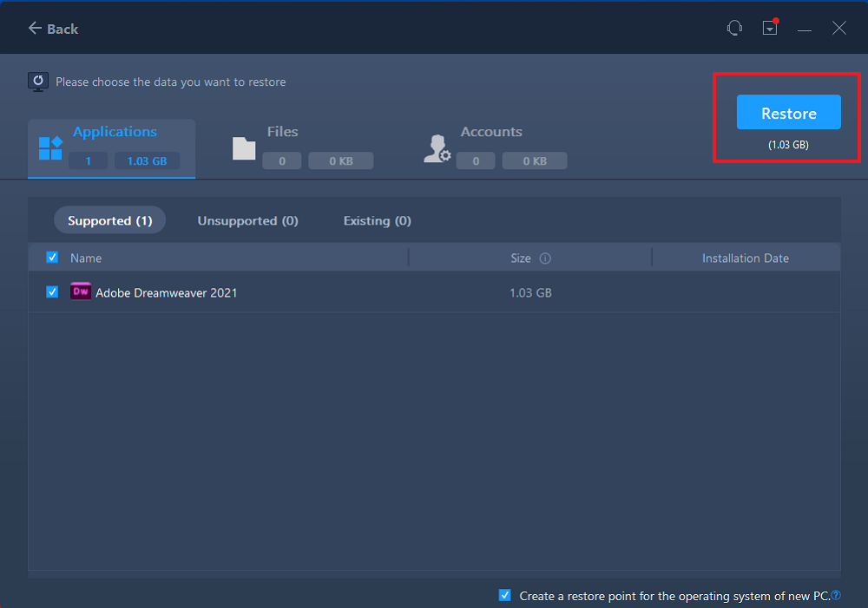Uncheck the select-all checkbox in header
Viewport: 868px width, 608px height.
coord(52,258)
